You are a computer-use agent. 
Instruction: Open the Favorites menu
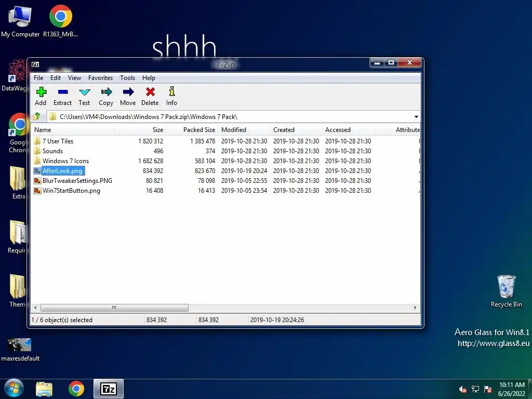coord(100,78)
